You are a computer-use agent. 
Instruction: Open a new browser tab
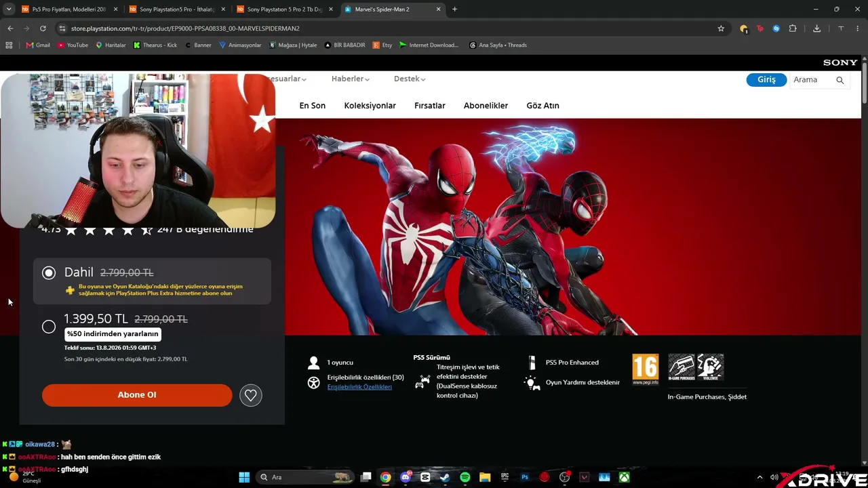(454, 9)
